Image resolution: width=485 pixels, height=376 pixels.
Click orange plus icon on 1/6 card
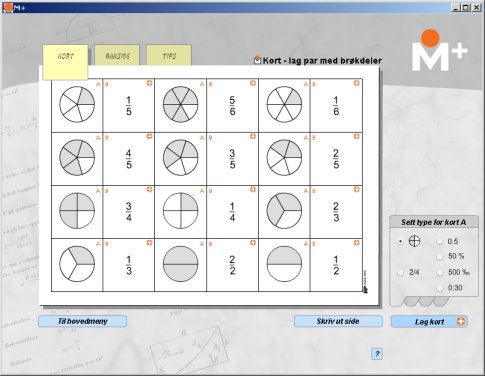[x=357, y=83]
